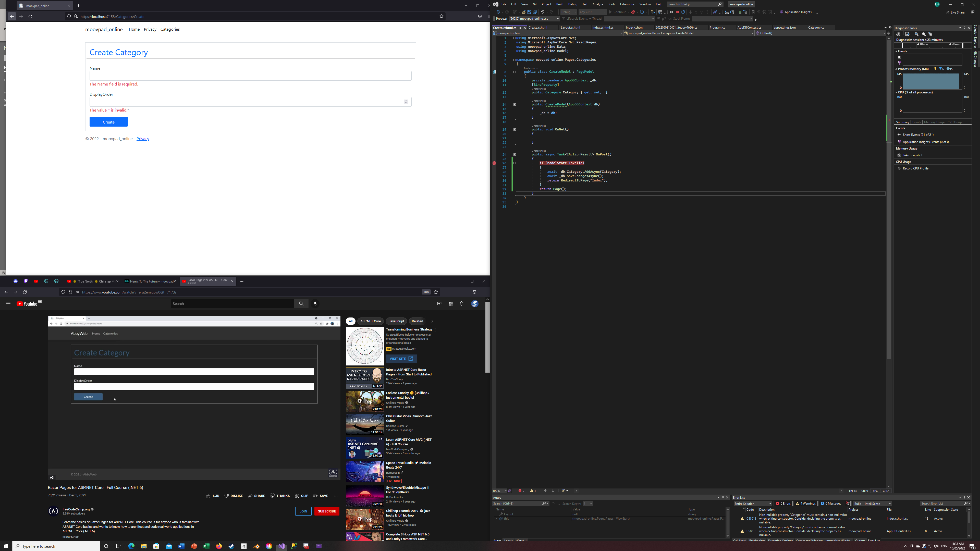Click Stop Debugging red square in Visual Studio
The height and width of the screenshot is (551, 980).
tap(677, 12)
